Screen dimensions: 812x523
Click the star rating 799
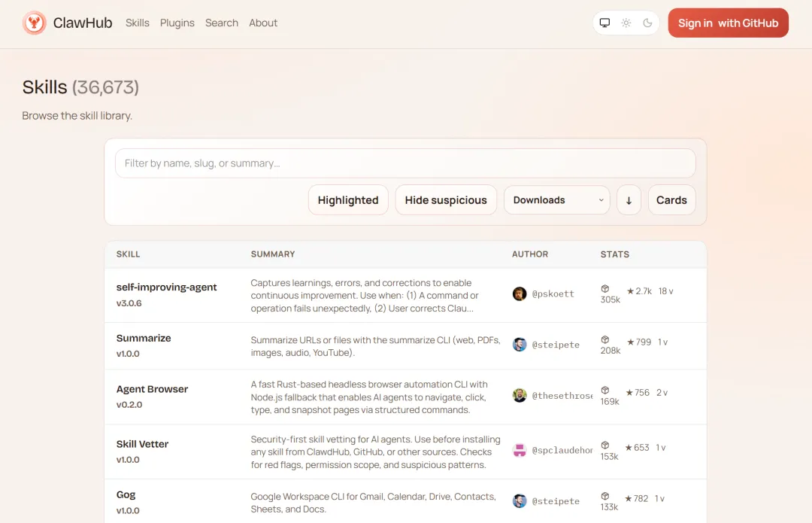point(638,342)
